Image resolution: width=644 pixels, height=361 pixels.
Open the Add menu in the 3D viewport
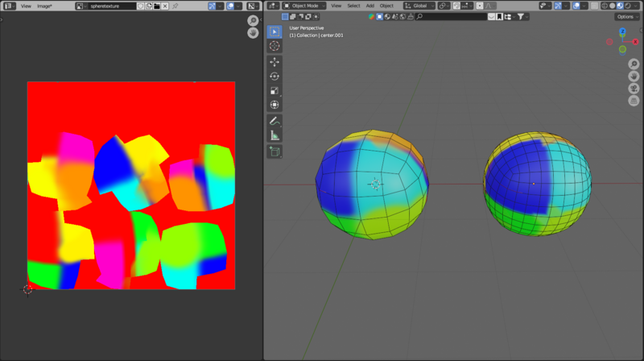[369, 6]
